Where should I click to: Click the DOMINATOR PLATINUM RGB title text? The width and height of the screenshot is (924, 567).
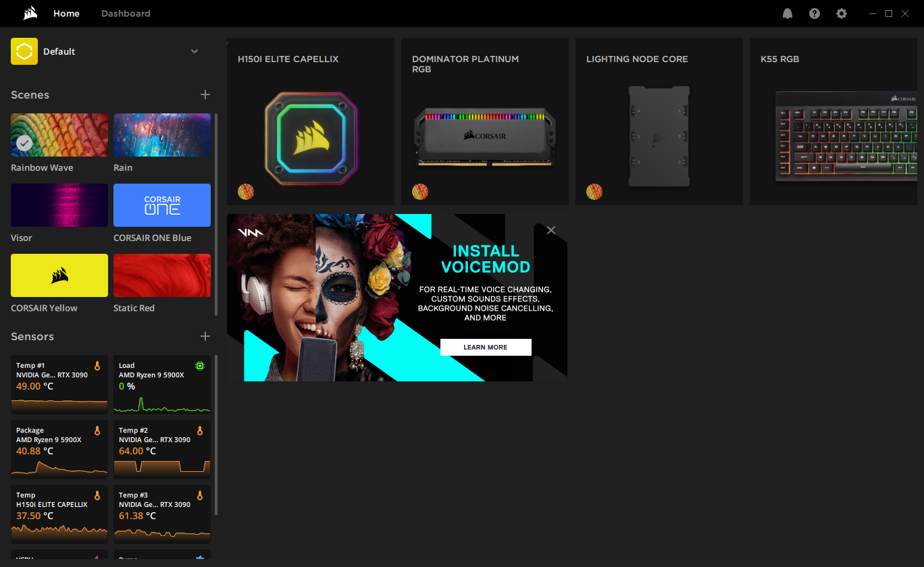pyautogui.click(x=465, y=64)
